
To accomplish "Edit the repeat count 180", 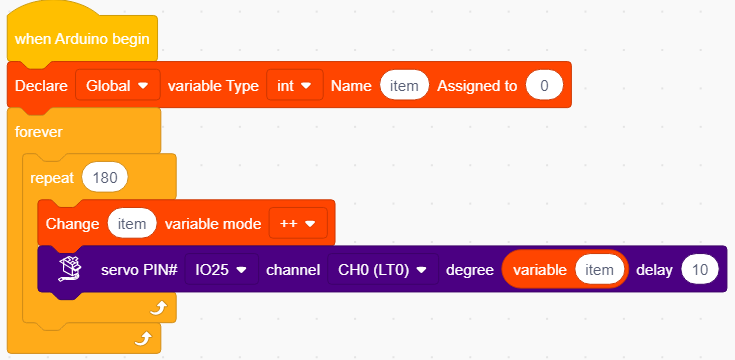I will tap(105, 177).
